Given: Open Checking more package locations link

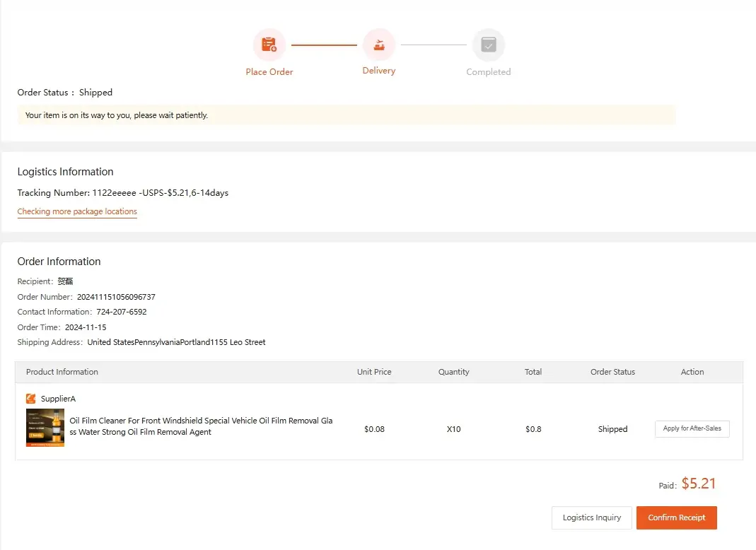Looking at the screenshot, I should [x=77, y=211].
